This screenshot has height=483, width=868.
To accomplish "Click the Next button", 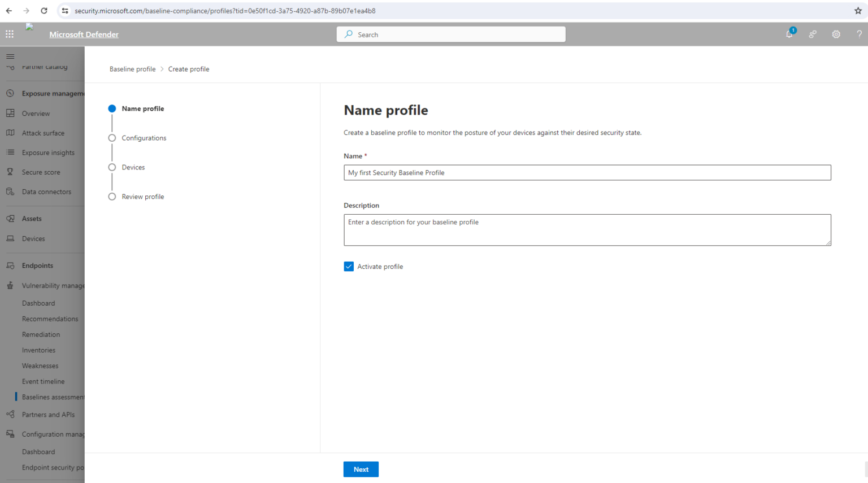I will click(x=361, y=469).
